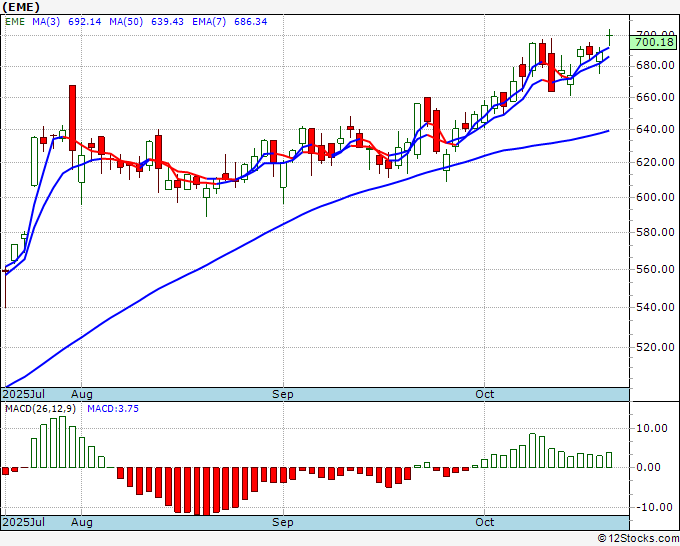Click the 2025Jul label on MACD axis
This screenshot has height=546, width=680.
(23, 522)
